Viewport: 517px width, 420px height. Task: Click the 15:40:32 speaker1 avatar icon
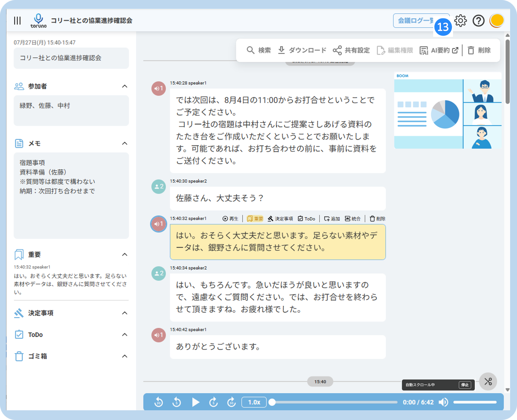(158, 224)
